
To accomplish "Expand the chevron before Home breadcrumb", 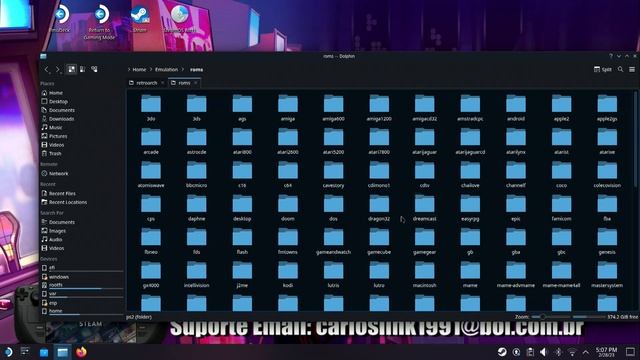I will pos(129,69).
